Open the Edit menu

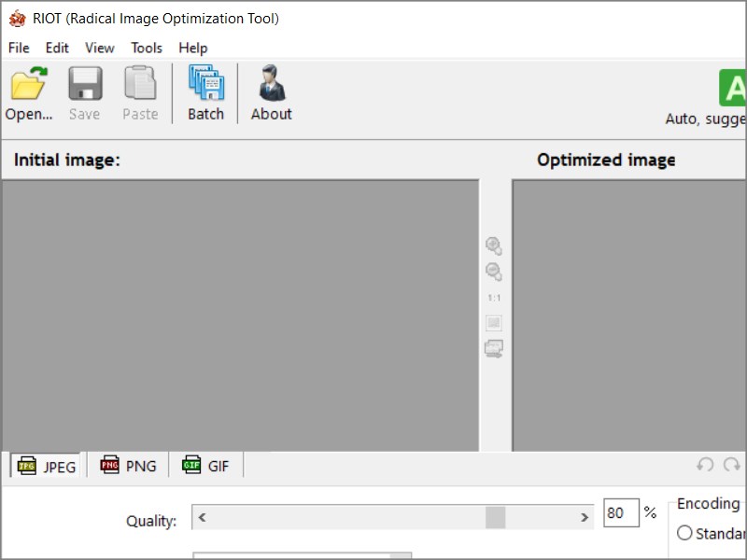click(x=57, y=49)
